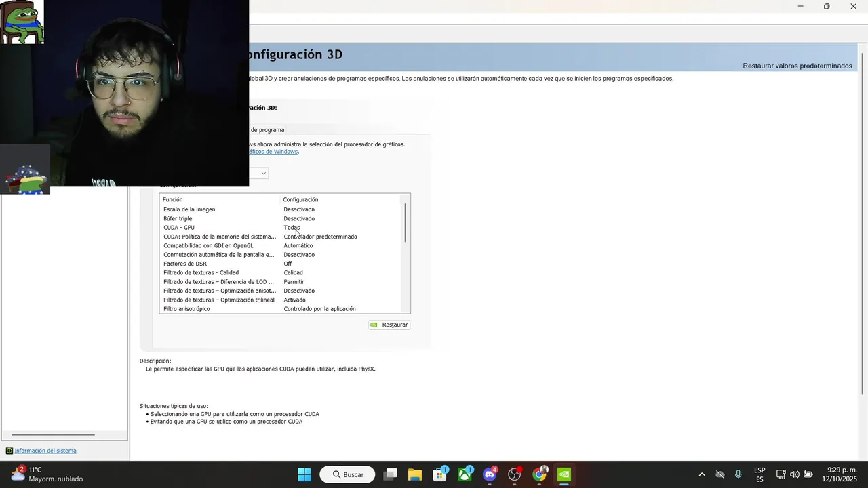Select the CUDA - GPU row
The image size is (868, 488).
pyautogui.click(x=281, y=228)
